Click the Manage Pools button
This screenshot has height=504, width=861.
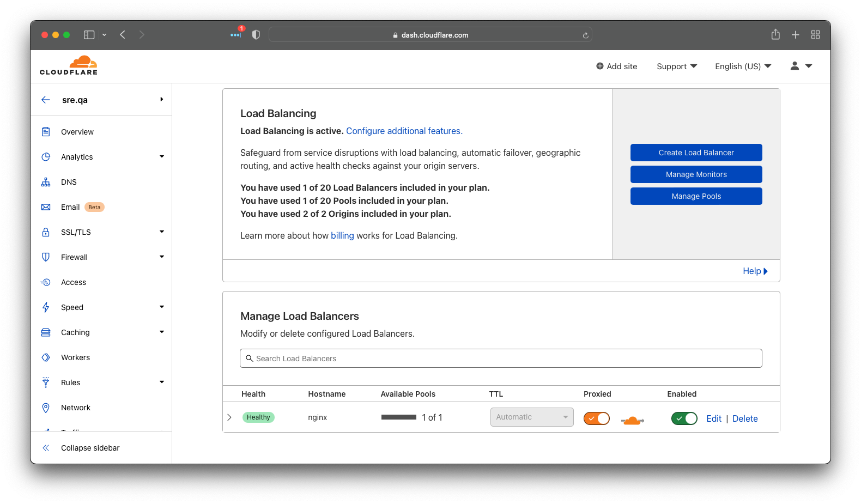(x=696, y=196)
